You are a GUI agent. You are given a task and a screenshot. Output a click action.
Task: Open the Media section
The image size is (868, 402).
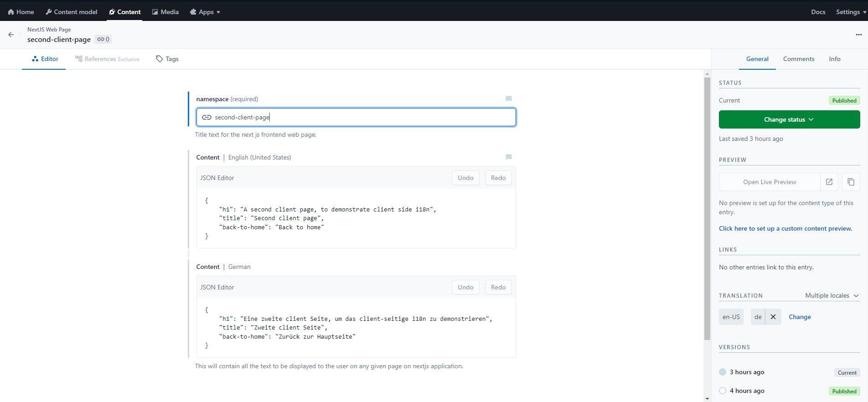click(x=165, y=12)
